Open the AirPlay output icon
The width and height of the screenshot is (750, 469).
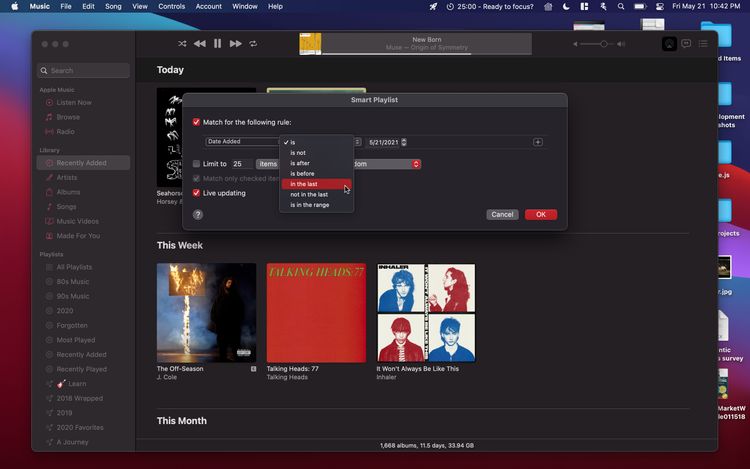click(x=669, y=44)
